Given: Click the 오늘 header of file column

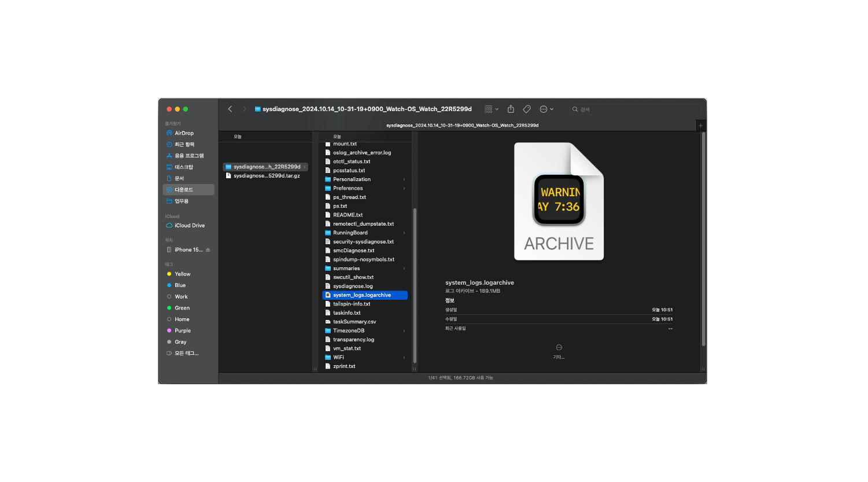Looking at the screenshot, I should [x=337, y=137].
